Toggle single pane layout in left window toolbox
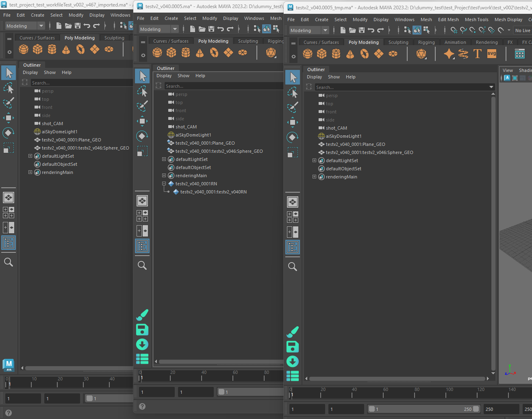 pyautogui.click(x=9, y=198)
